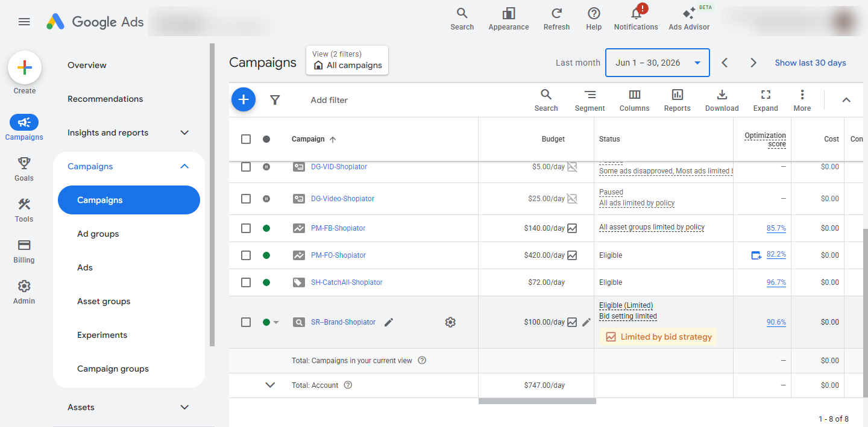
Task: View Notifications bell alerts
Action: point(636,19)
